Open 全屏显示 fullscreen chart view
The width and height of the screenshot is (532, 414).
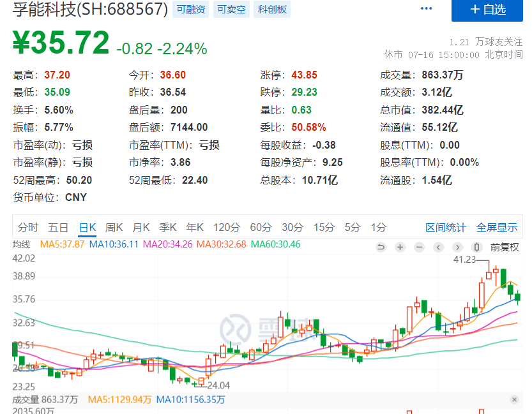(x=497, y=227)
